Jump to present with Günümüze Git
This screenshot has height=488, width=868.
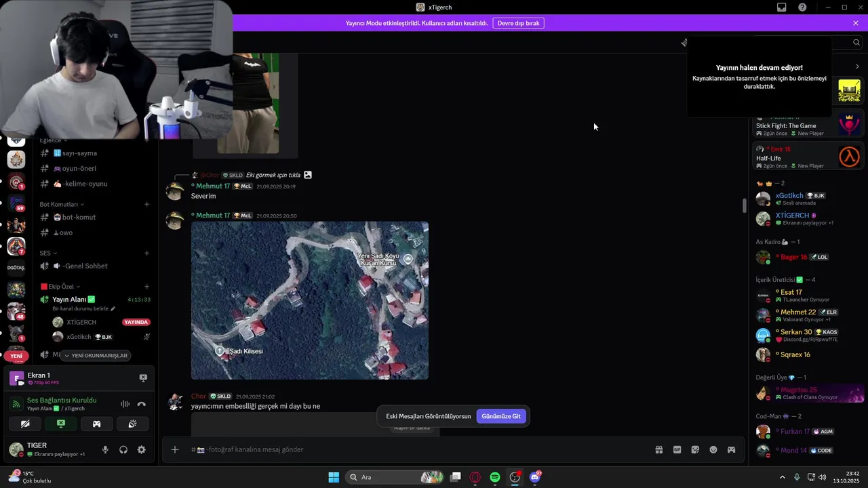(501, 416)
